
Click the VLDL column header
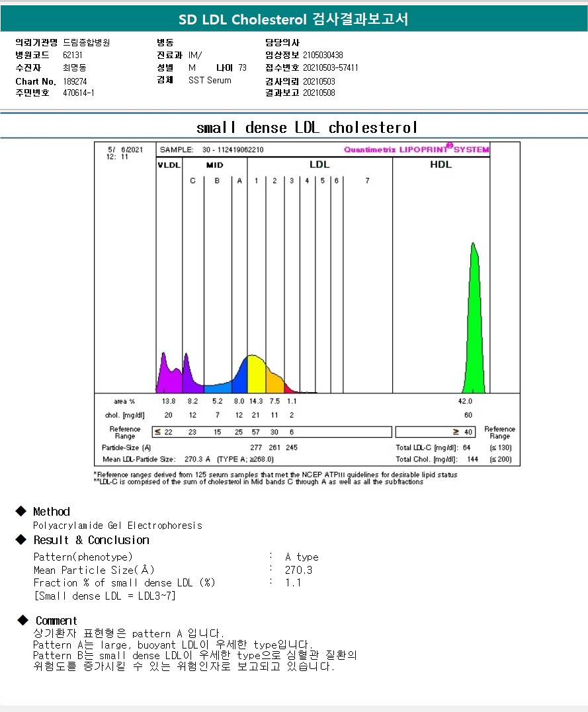pos(169,165)
